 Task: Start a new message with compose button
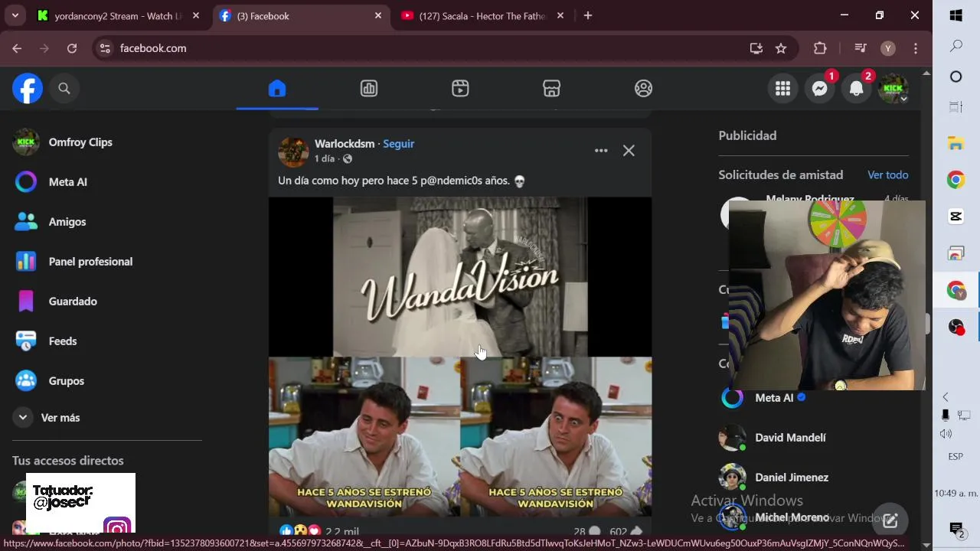point(890,520)
